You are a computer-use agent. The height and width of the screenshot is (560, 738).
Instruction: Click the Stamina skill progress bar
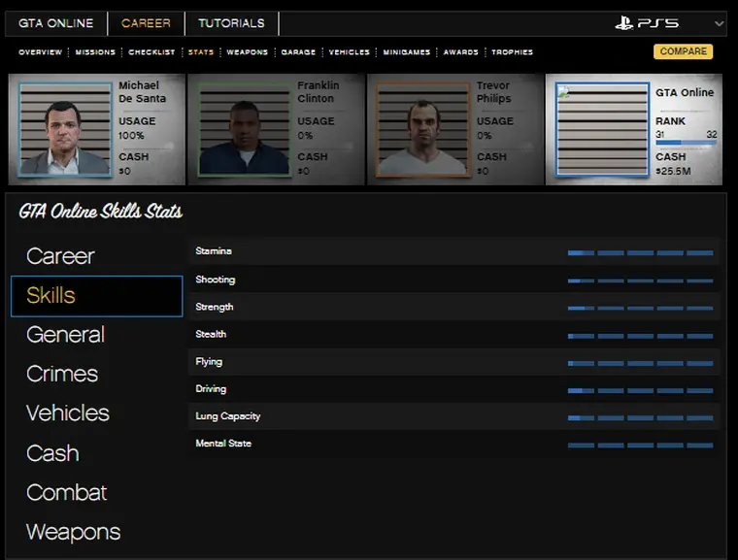click(x=640, y=252)
